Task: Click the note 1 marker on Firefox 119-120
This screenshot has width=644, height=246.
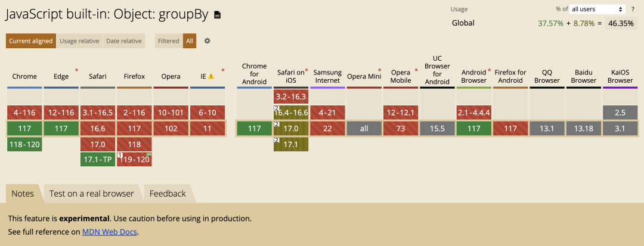Action: [119, 155]
